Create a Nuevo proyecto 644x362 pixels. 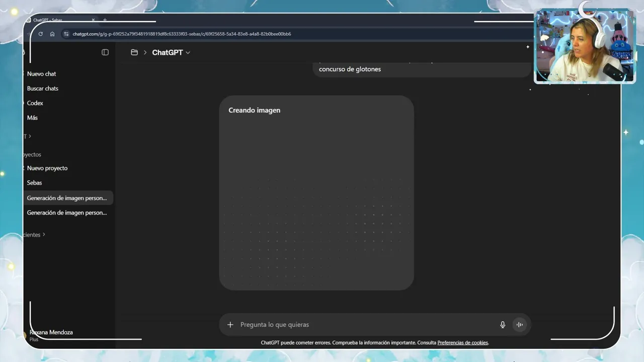pyautogui.click(x=47, y=168)
